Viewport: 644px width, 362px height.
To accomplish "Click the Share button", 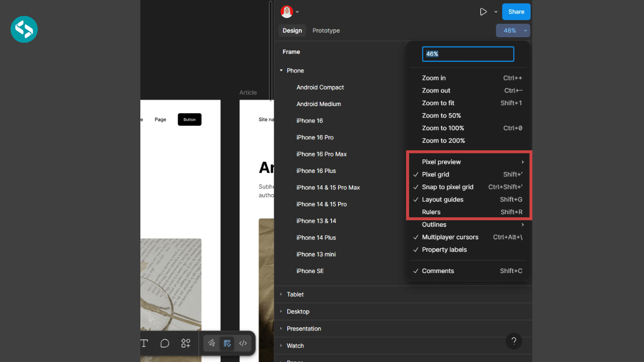I will pos(516,11).
